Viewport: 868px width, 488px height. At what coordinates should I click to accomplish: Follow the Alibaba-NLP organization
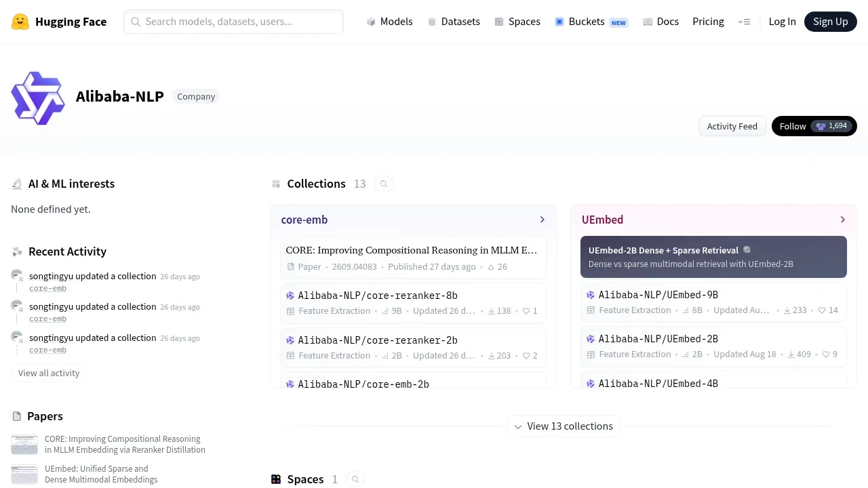[814, 126]
